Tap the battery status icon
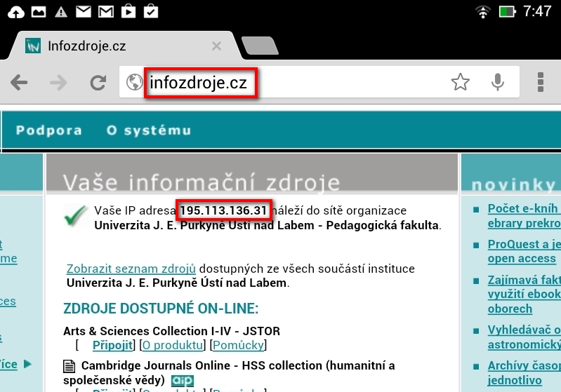This screenshot has height=392, width=561. point(508,12)
